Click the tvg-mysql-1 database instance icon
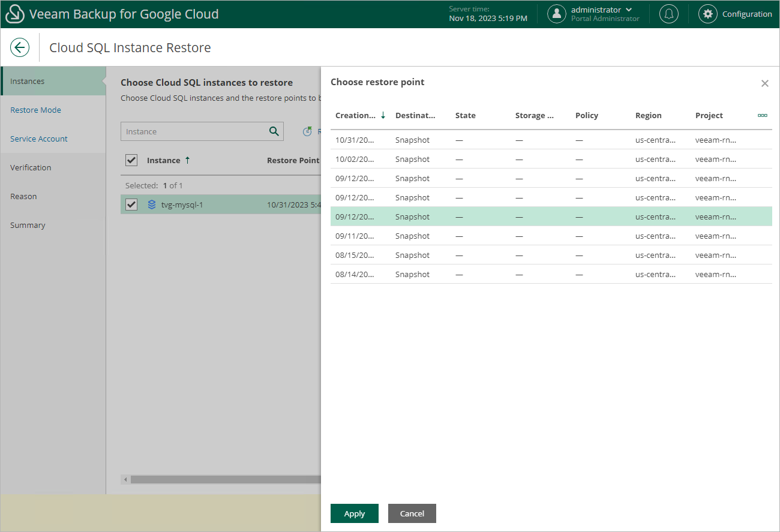The height and width of the screenshot is (532, 780). click(x=152, y=205)
